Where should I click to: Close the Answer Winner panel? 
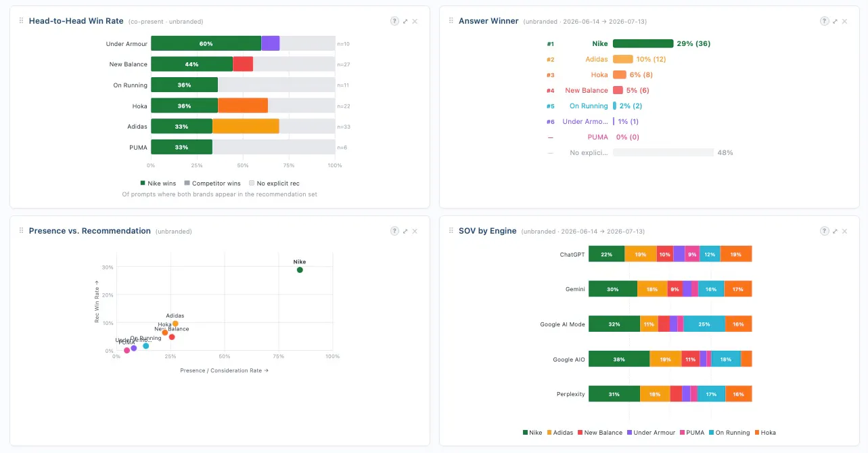coord(844,21)
